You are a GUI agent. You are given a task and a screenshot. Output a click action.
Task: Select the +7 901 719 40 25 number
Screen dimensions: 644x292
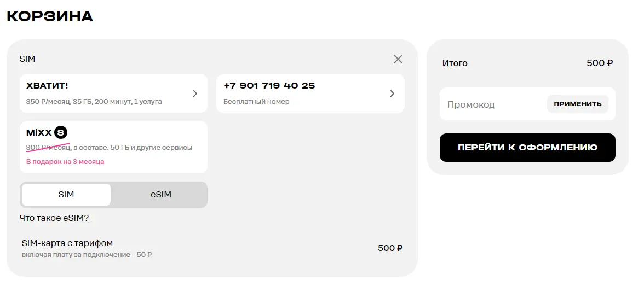click(x=269, y=86)
